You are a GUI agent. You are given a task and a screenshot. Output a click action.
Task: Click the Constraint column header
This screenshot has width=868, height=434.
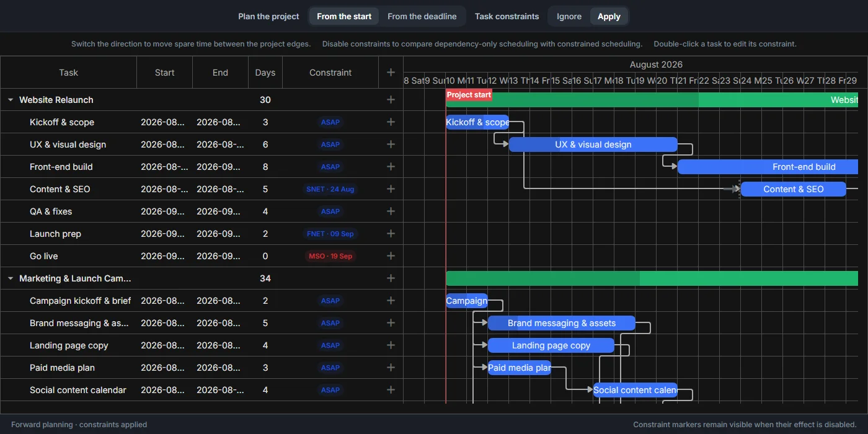330,73
